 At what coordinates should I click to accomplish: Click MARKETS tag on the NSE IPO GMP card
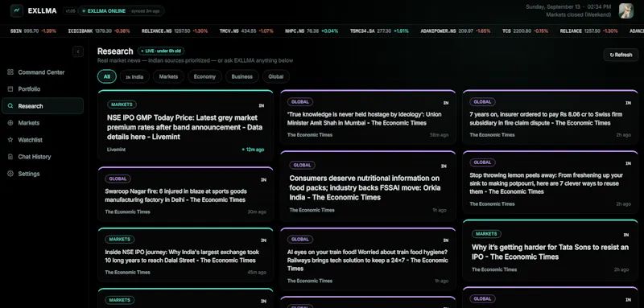(122, 105)
